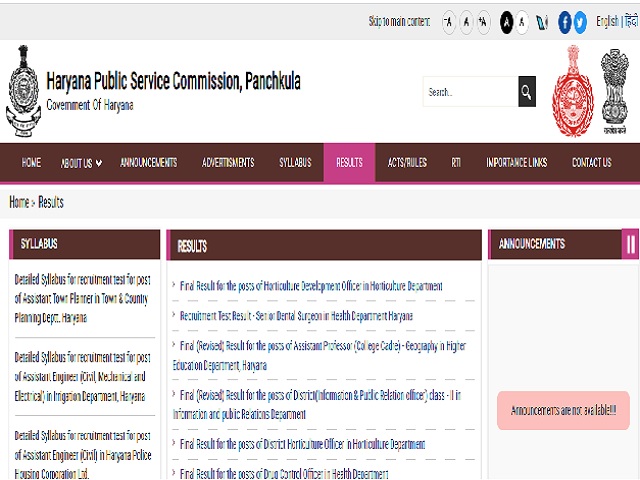Open IMPORTANCE LINKS menu item
The image size is (640, 480).
pos(516,162)
